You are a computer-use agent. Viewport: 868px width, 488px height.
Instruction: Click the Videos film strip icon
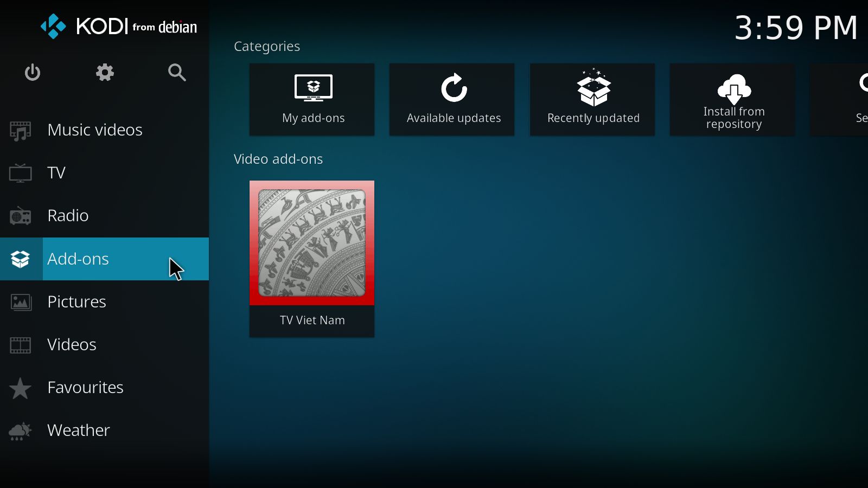coord(21,345)
